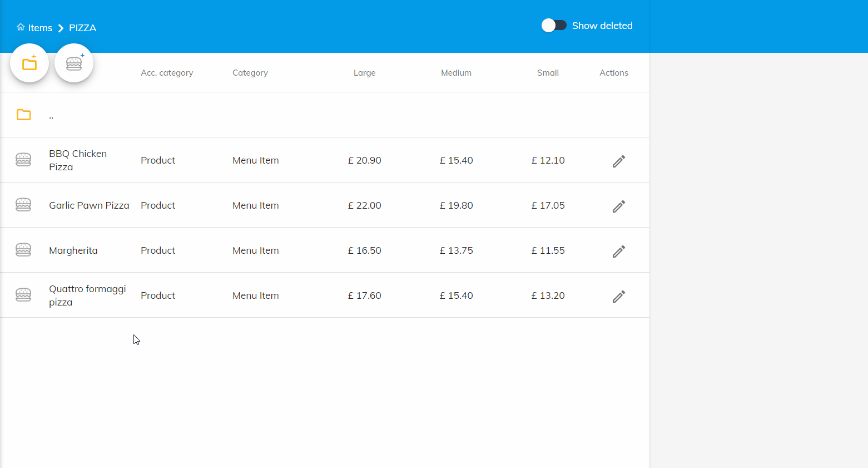Click the Margherita large price £ 16.50

click(x=364, y=250)
